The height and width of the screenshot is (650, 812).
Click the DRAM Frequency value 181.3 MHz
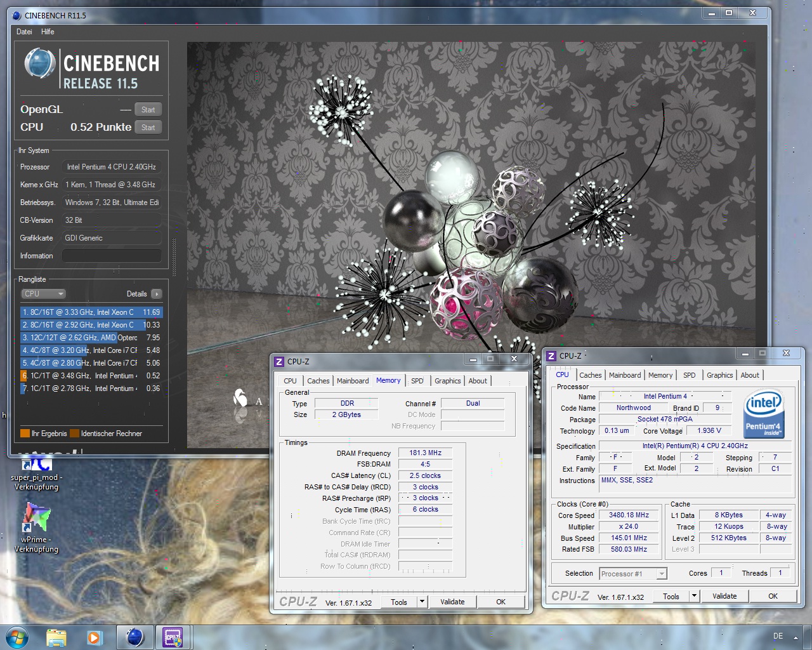point(425,453)
